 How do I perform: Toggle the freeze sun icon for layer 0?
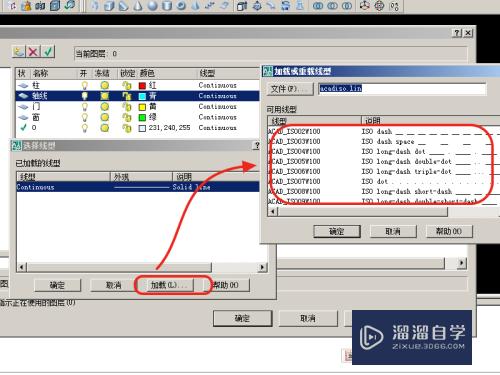pyautogui.click(x=105, y=128)
